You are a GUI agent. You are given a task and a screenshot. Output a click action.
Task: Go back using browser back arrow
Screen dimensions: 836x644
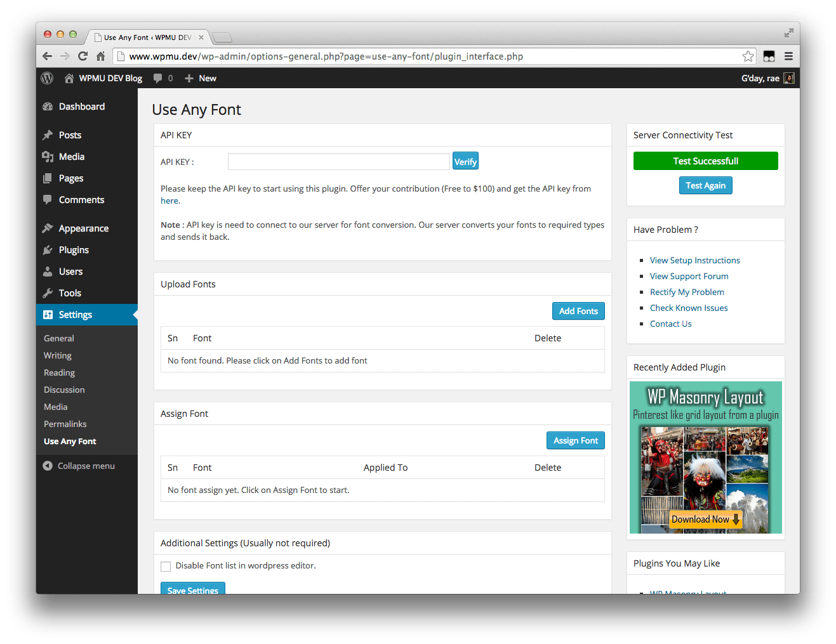[47, 56]
